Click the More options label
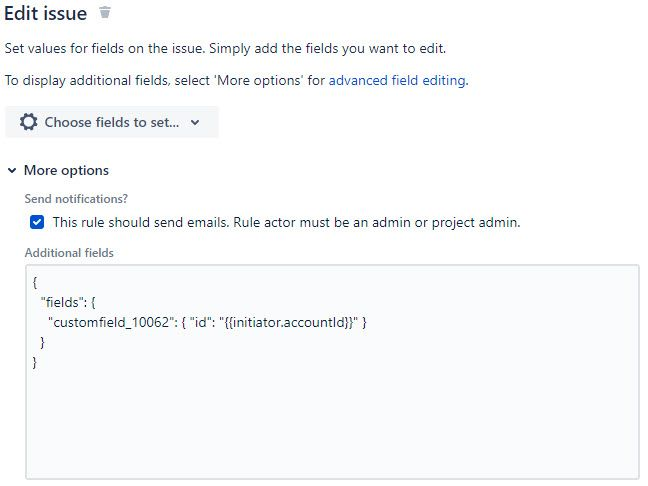Viewport: 648px width, 486px height. tap(66, 170)
